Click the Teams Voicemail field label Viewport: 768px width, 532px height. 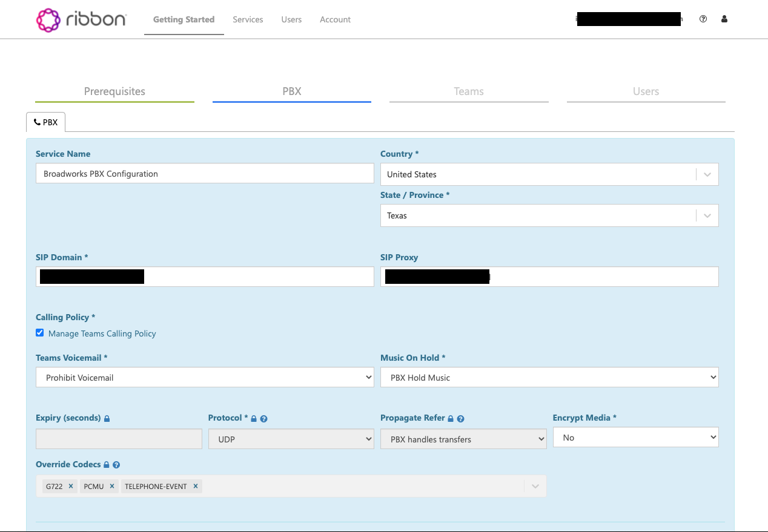point(71,358)
